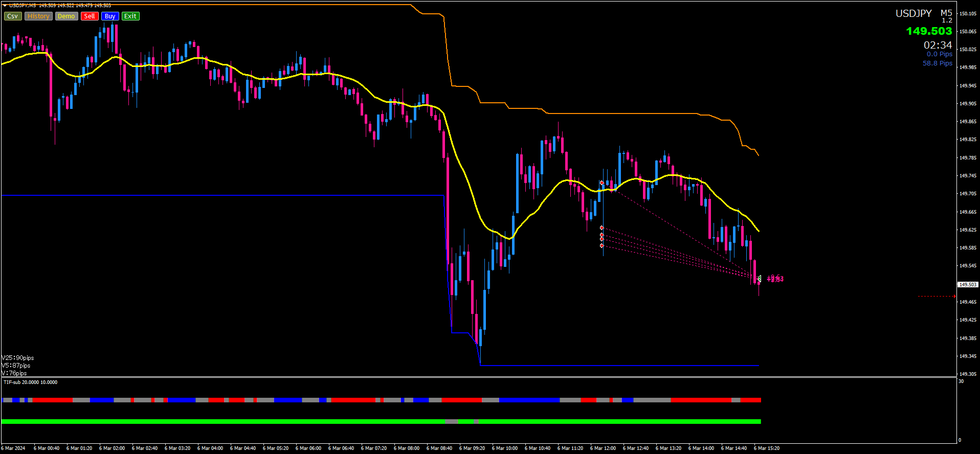Select the Demo button
The image size is (980, 454).
click(x=66, y=16)
